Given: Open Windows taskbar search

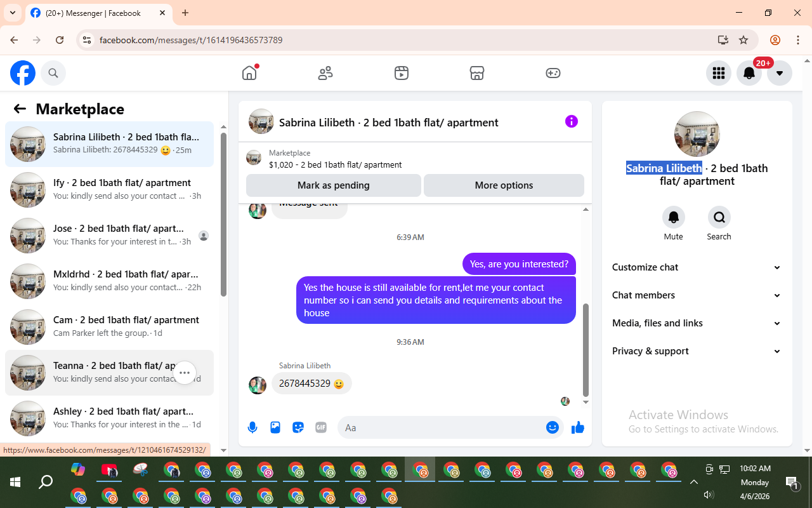Looking at the screenshot, I should [x=46, y=482].
